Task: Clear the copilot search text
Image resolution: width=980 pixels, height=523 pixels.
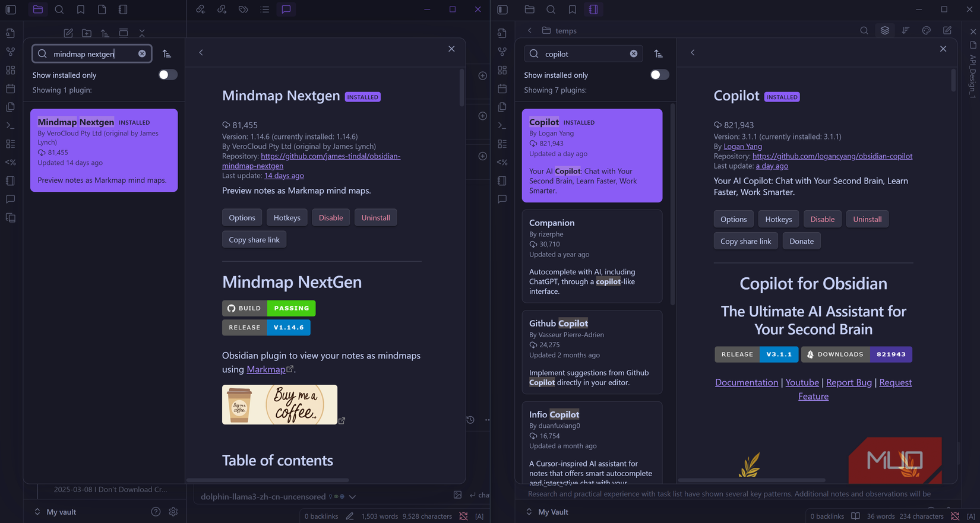Action: click(634, 53)
